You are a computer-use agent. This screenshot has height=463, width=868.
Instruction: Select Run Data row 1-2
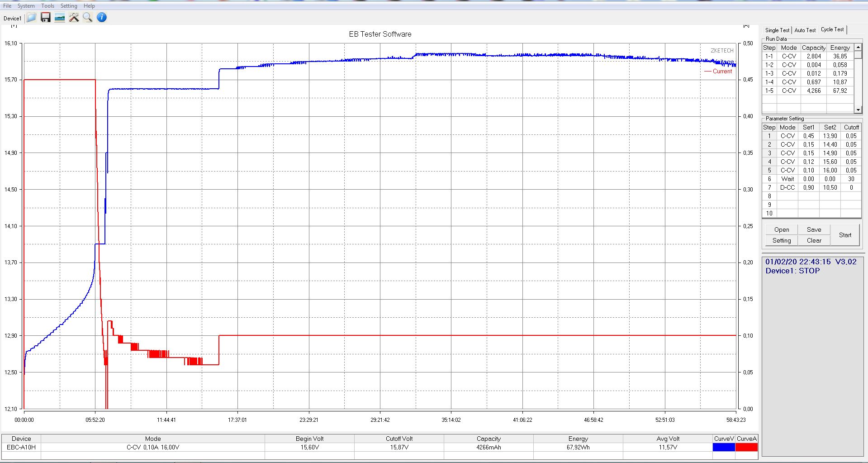click(x=808, y=65)
